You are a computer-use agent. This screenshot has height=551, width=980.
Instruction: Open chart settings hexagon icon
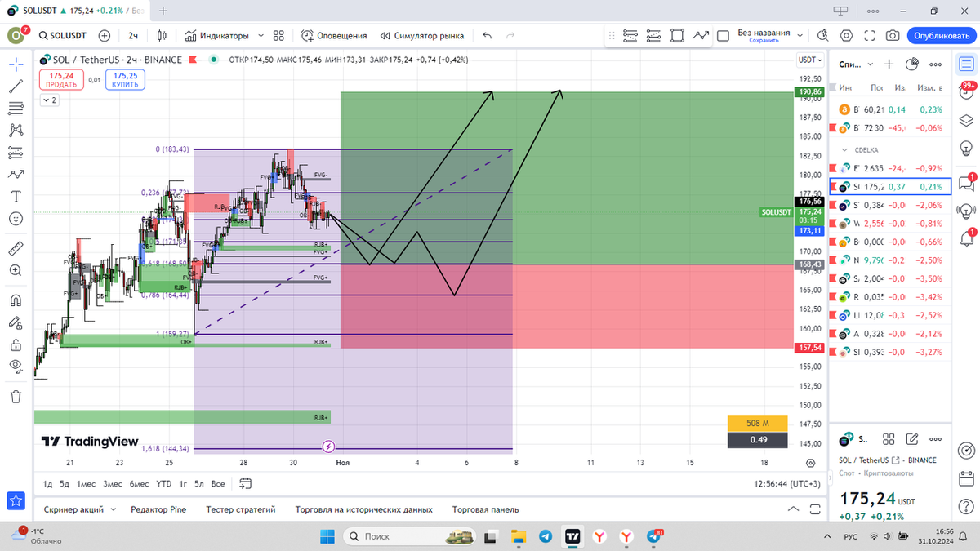pyautogui.click(x=846, y=36)
